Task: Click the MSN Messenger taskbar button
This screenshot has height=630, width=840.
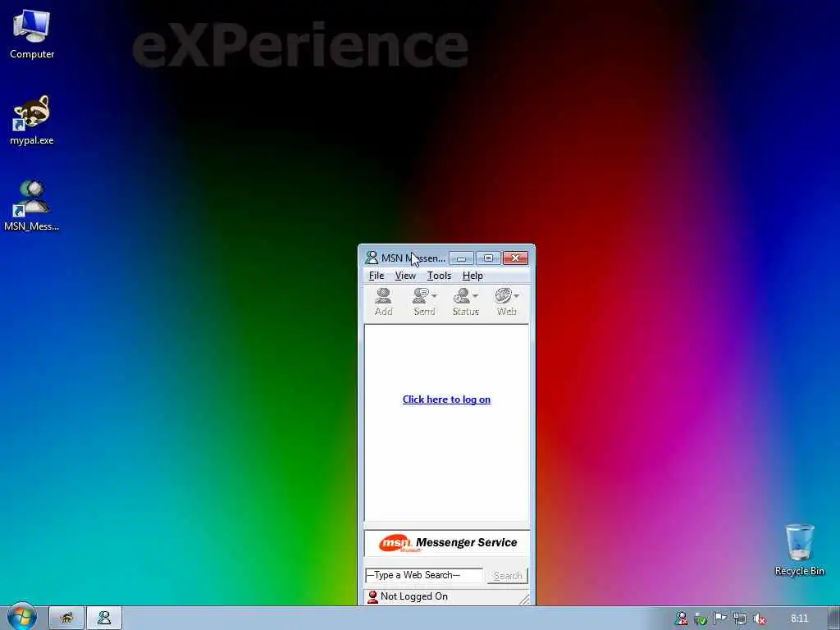Action: point(104,619)
